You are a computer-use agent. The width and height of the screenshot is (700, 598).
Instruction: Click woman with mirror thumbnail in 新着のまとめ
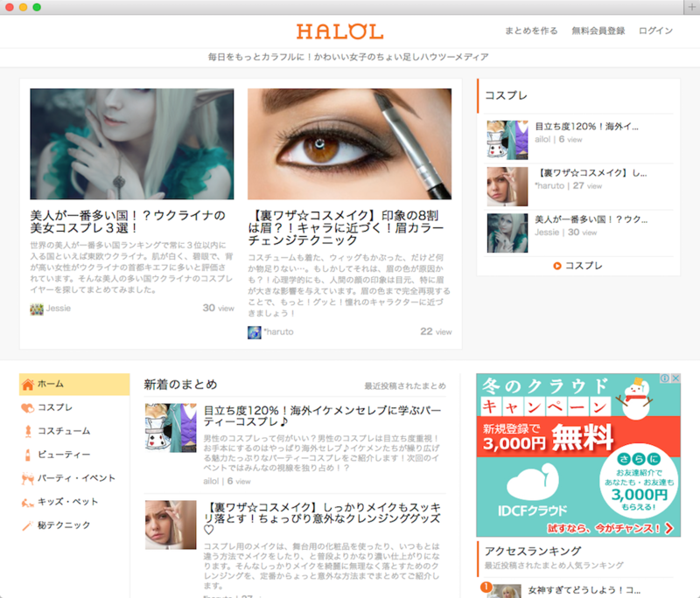171,525
